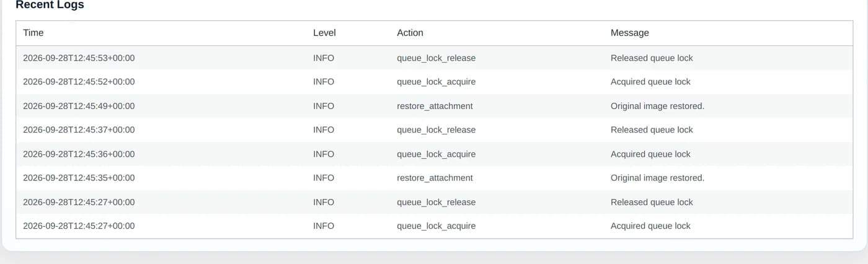Viewport: 868px width, 264px height.
Task: Click the Recent Logs section heading
Action: (50, 5)
